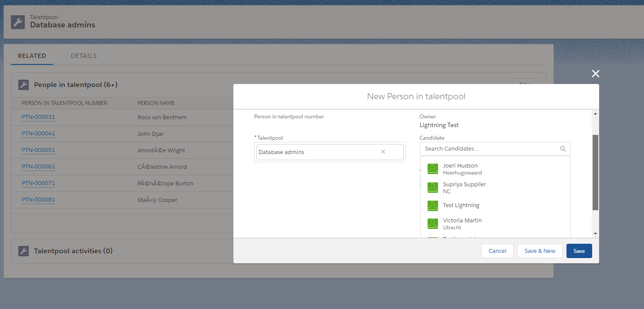Click the Save button
Viewport: 644px width, 309px height.
(579, 251)
